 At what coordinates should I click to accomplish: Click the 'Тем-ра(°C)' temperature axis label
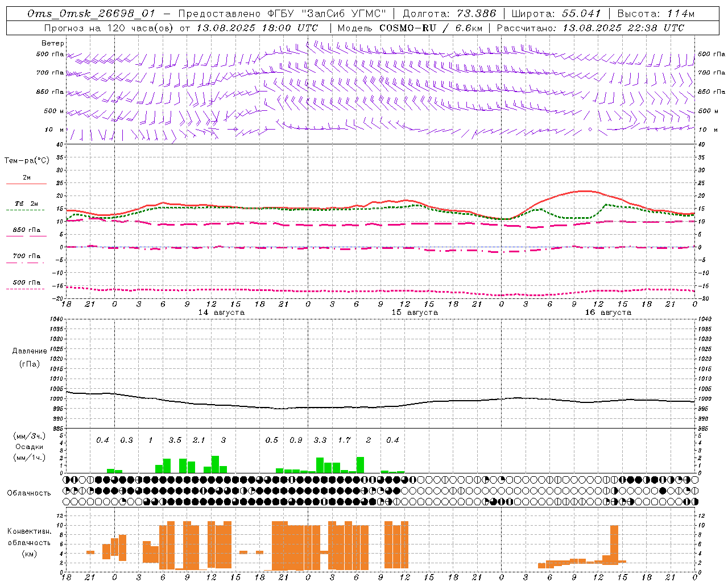[27, 161]
